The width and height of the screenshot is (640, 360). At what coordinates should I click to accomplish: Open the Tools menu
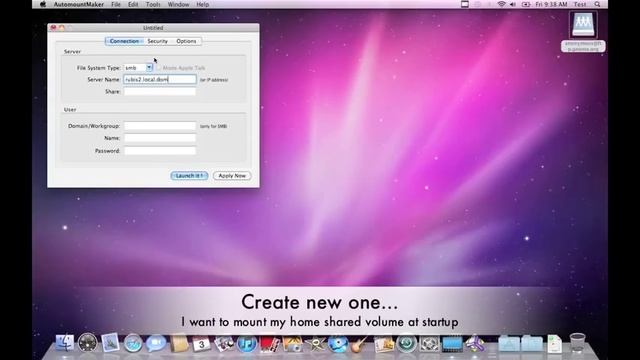click(x=153, y=4)
